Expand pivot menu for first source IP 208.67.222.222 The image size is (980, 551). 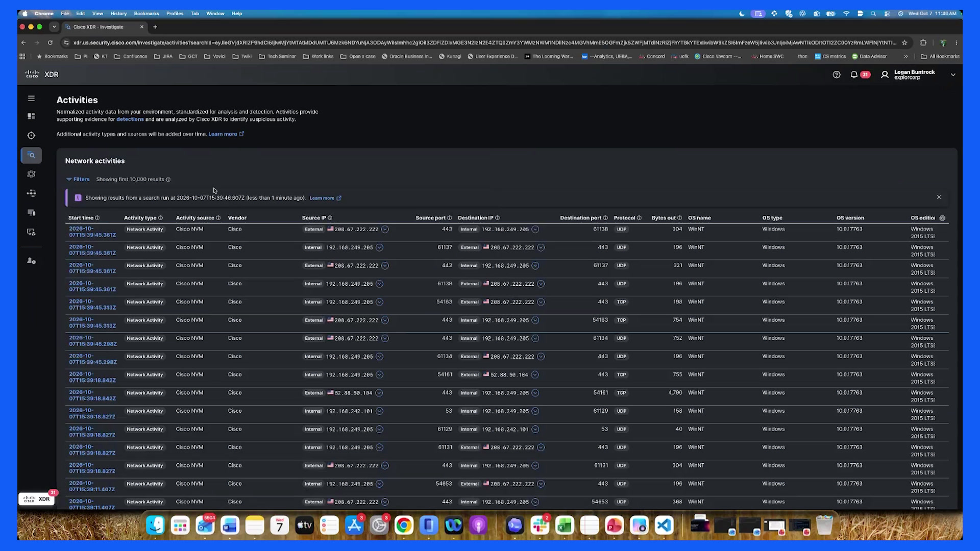tap(385, 230)
